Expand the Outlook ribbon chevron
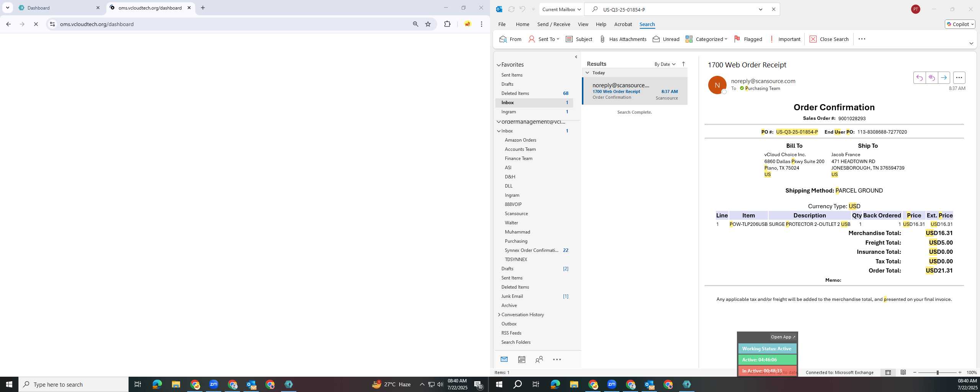Screen dimensions: 980x392 [x=971, y=43]
